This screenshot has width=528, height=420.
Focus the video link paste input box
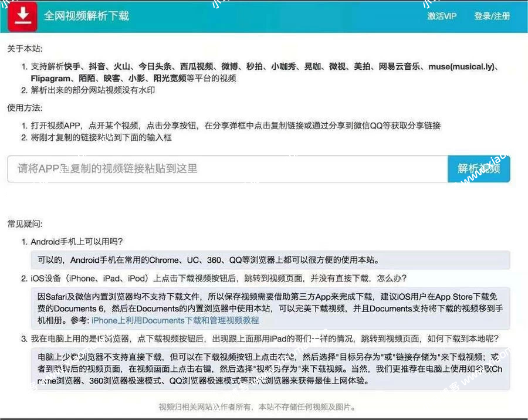(x=227, y=169)
